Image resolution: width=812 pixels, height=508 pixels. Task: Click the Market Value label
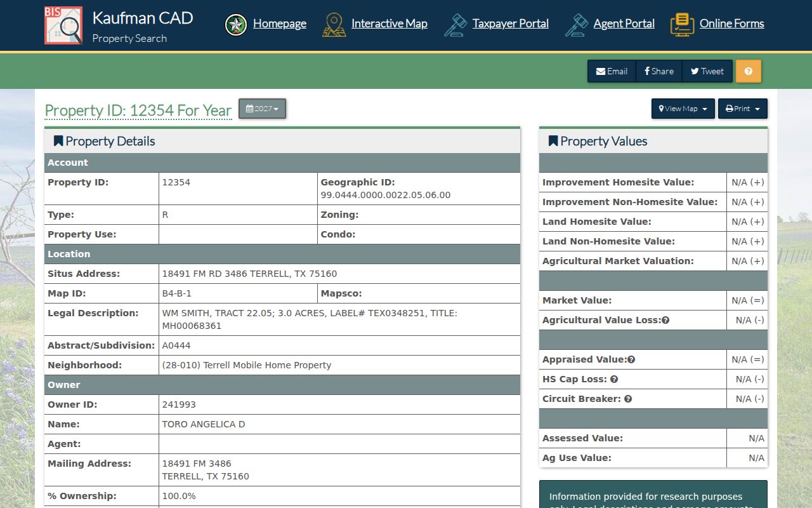coord(577,300)
